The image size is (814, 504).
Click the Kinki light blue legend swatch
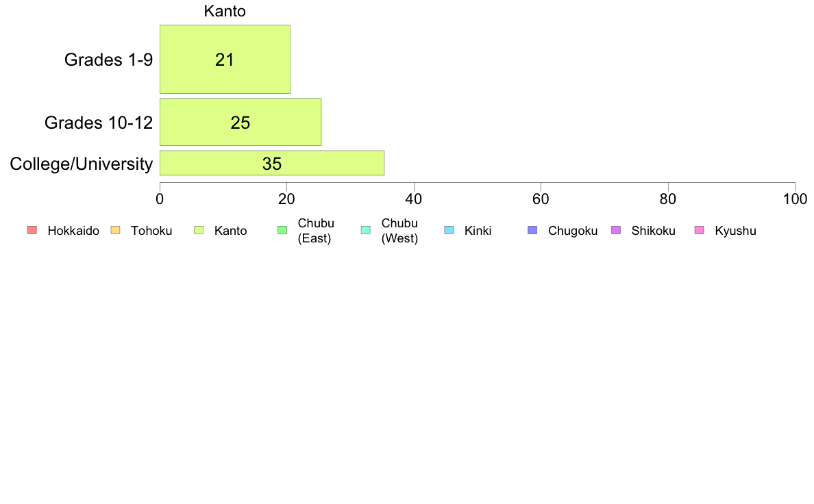449,231
